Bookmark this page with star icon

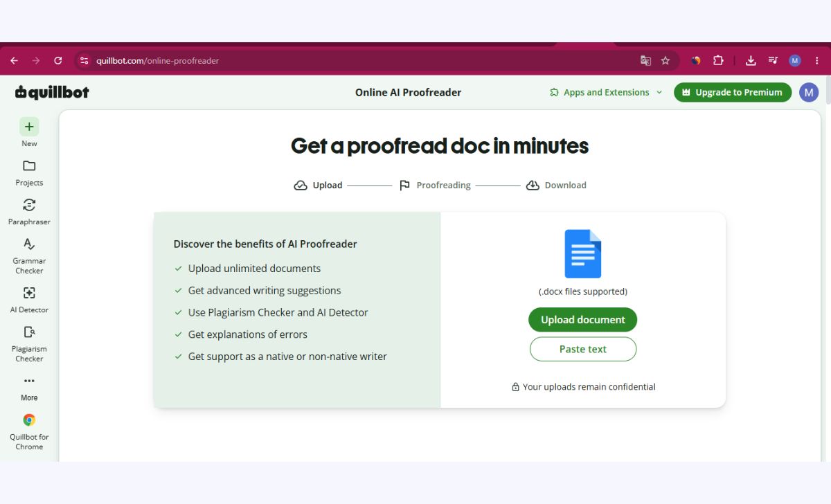(665, 61)
